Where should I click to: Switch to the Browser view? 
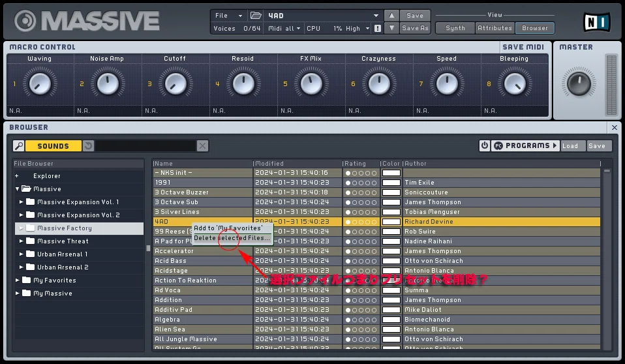click(x=534, y=28)
